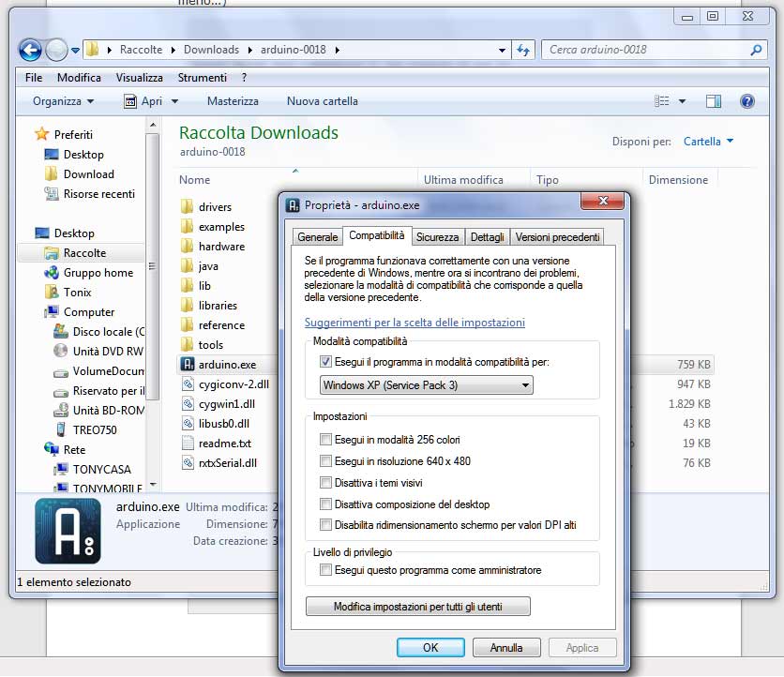Open Unità DVD RW drive

coord(98,351)
